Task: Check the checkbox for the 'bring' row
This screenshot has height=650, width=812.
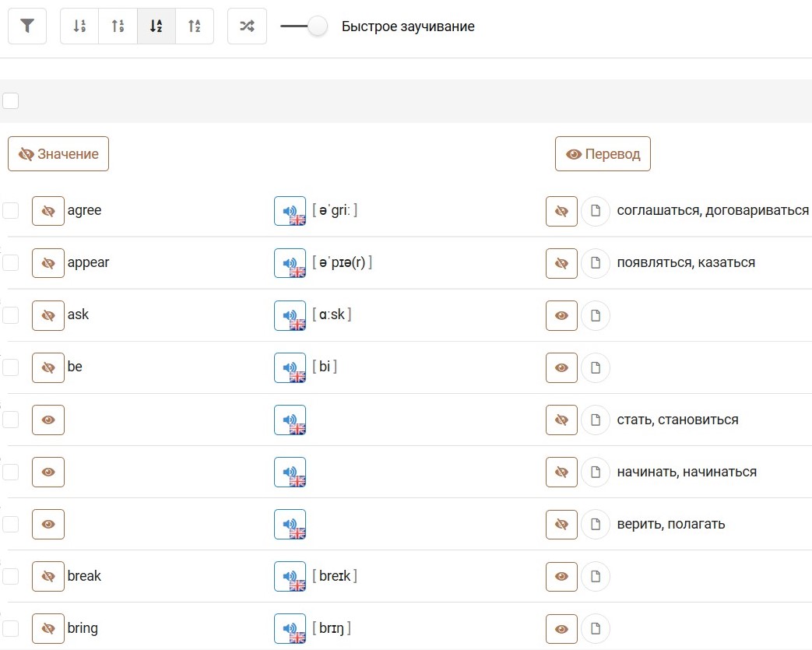Action: click(x=10, y=629)
